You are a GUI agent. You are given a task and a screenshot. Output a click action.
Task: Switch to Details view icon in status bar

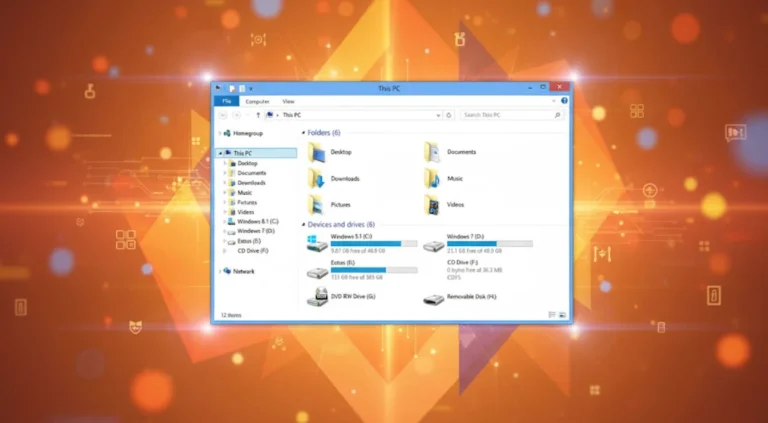(552, 315)
